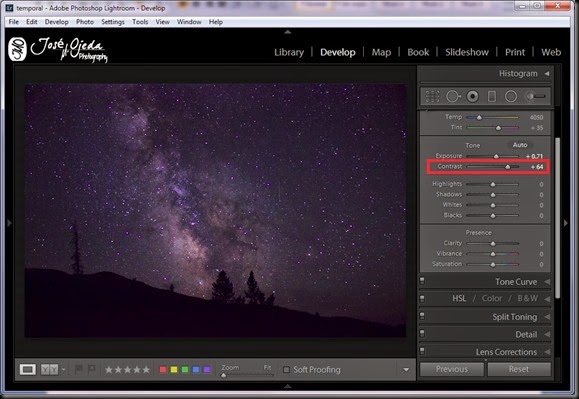Click the Zoom slider handle in toolbar
The height and width of the screenshot is (399, 579).
pyautogui.click(x=223, y=375)
